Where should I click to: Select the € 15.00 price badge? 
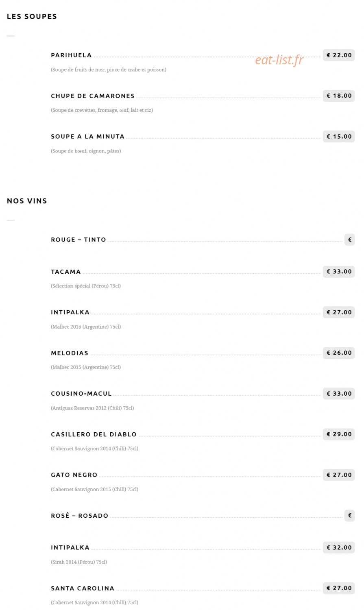tap(339, 137)
